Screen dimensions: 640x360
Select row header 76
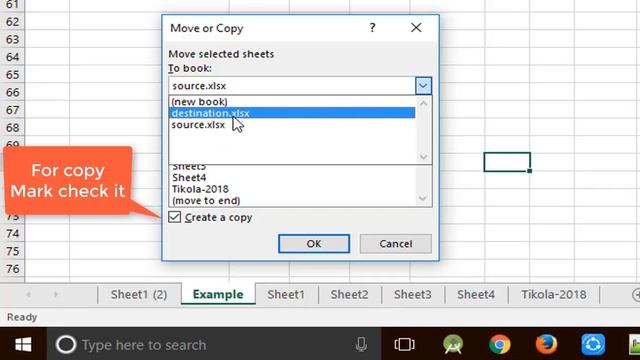pyautogui.click(x=12, y=269)
